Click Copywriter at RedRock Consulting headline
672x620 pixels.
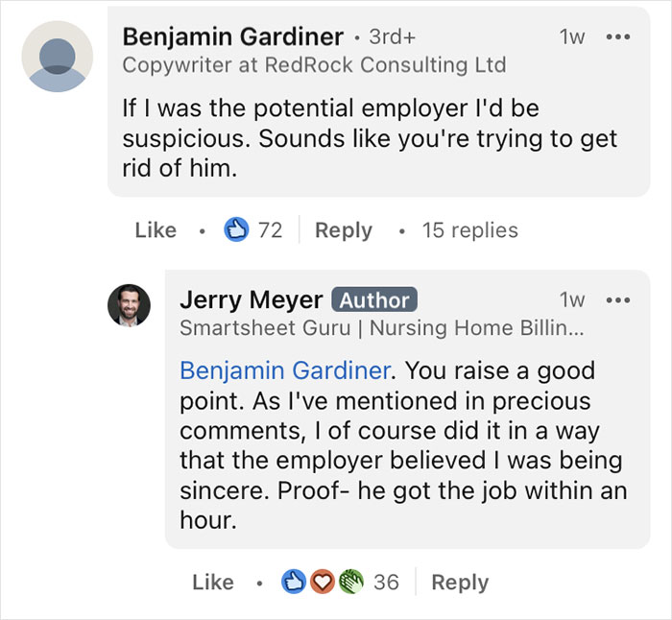click(314, 65)
